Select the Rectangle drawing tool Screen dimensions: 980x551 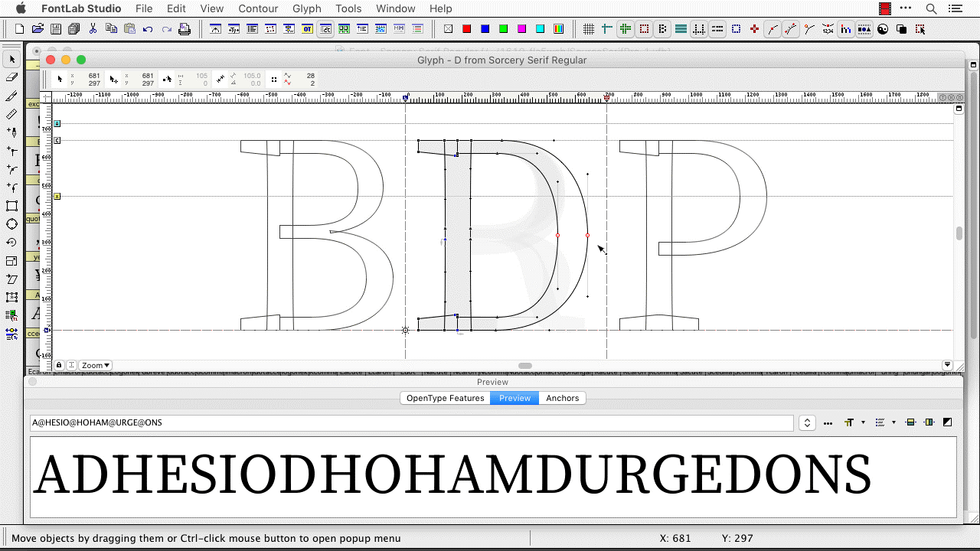11,206
